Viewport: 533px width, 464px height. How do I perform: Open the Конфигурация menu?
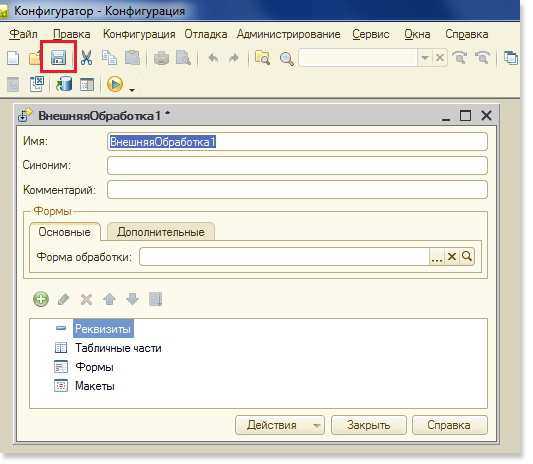[139, 34]
